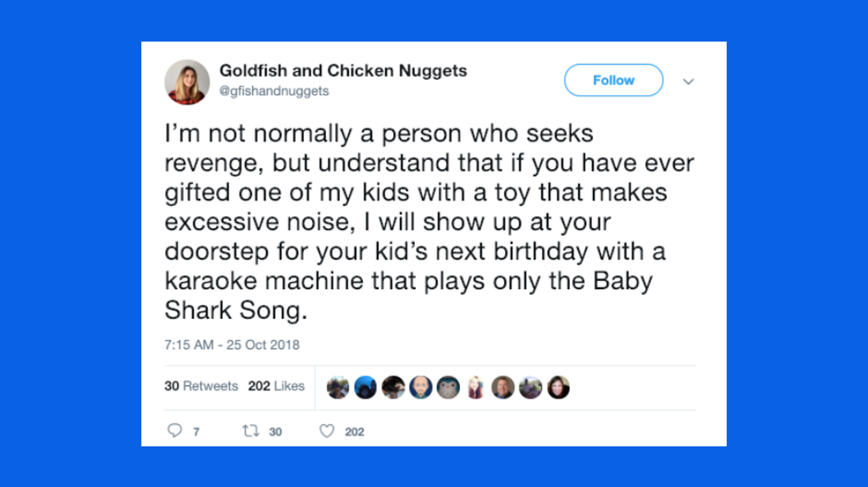Open the 7:15 AM - 25 Oct 2018 timestamp
This screenshot has height=487, width=868.
[x=232, y=345]
